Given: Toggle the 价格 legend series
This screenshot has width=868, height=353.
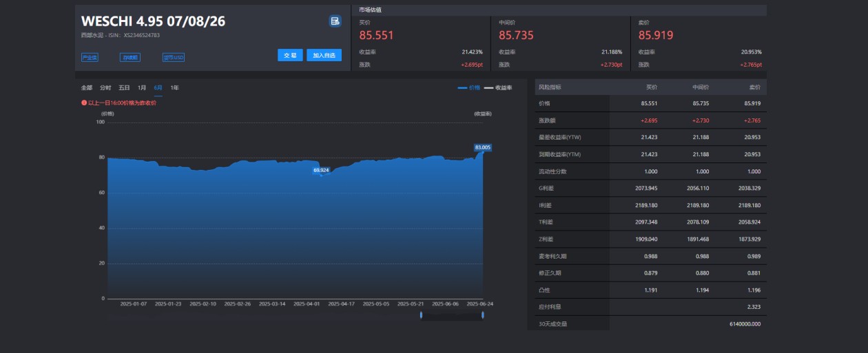Looking at the screenshot, I should tap(469, 87).
